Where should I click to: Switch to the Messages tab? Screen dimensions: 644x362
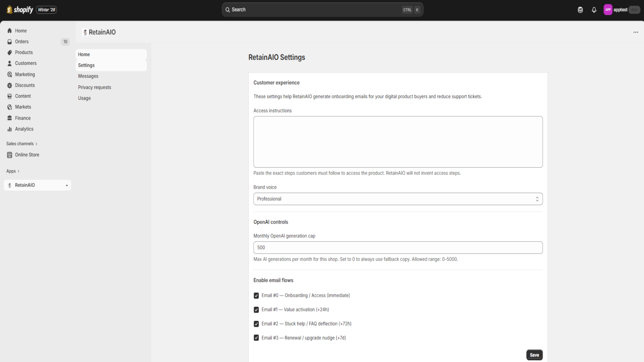pyautogui.click(x=88, y=76)
